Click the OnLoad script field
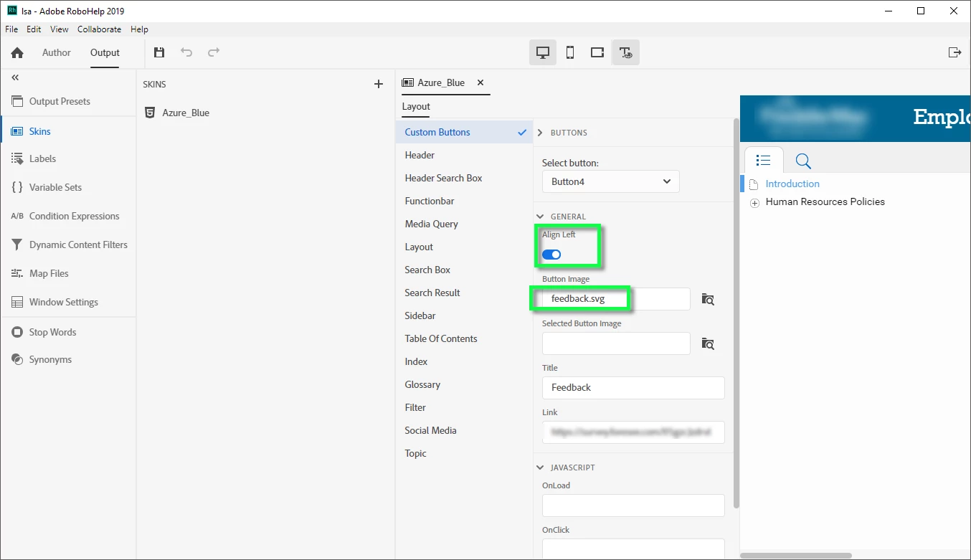 pyautogui.click(x=633, y=506)
